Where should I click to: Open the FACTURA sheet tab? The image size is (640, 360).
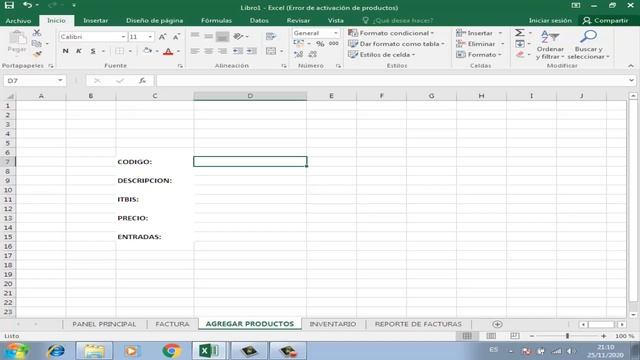pyautogui.click(x=172, y=324)
